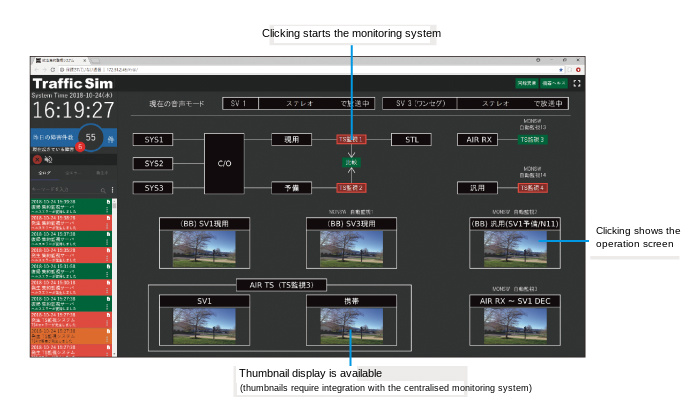Viewport: 700px width, 420px height.
Task: Close the browser tab
Action: (84, 60)
